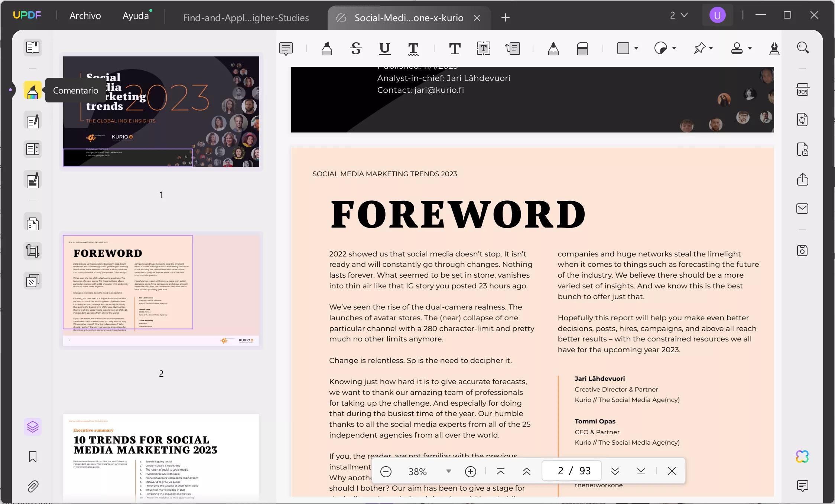The image size is (835, 504).
Task: Go to previous page arrow
Action: pyautogui.click(x=527, y=471)
